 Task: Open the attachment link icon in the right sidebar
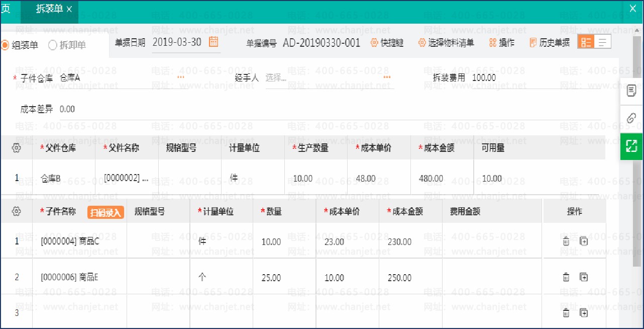[632, 119]
